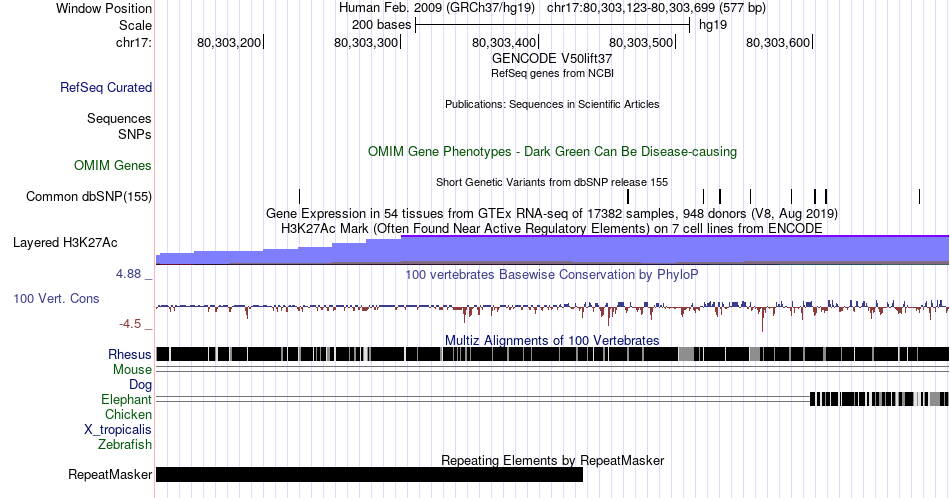
Task: Click the Gene Expression in 54 tissues title
Action: (x=552, y=213)
